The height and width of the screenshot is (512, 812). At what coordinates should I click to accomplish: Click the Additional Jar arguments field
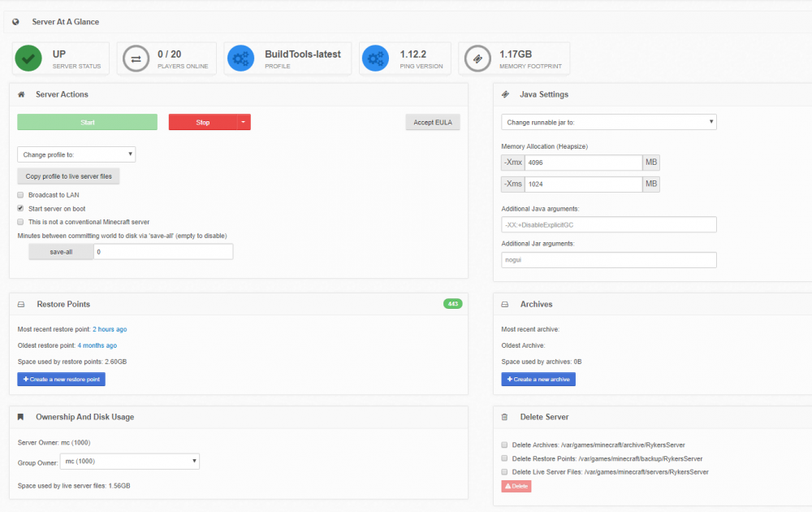point(609,260)
